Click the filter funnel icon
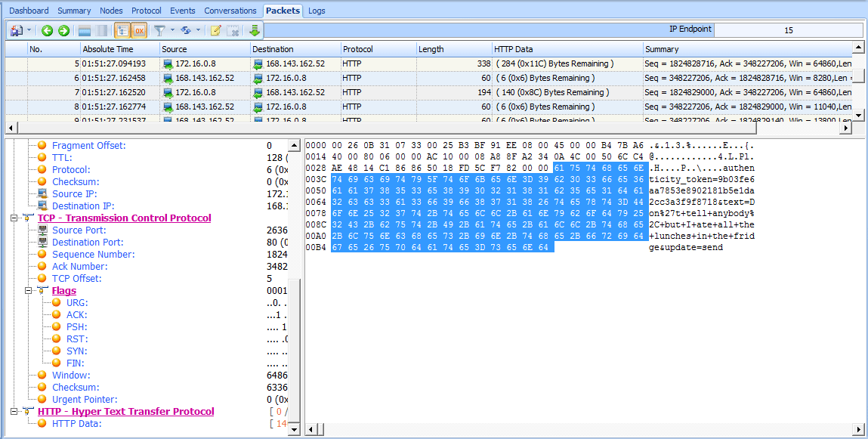This screenshot has height=439, width=868. 159,30
